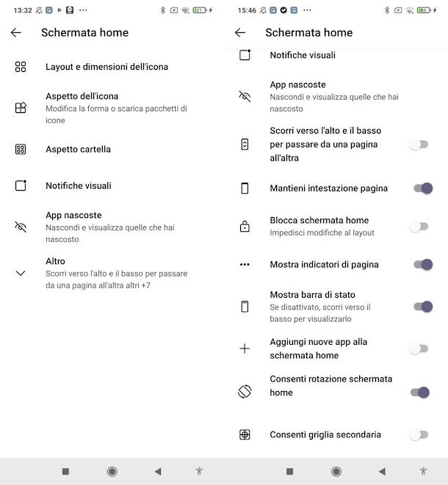Tap the padlock icon for Blocca schermata home
Screen dimensions: 448x485
(245, 227)
